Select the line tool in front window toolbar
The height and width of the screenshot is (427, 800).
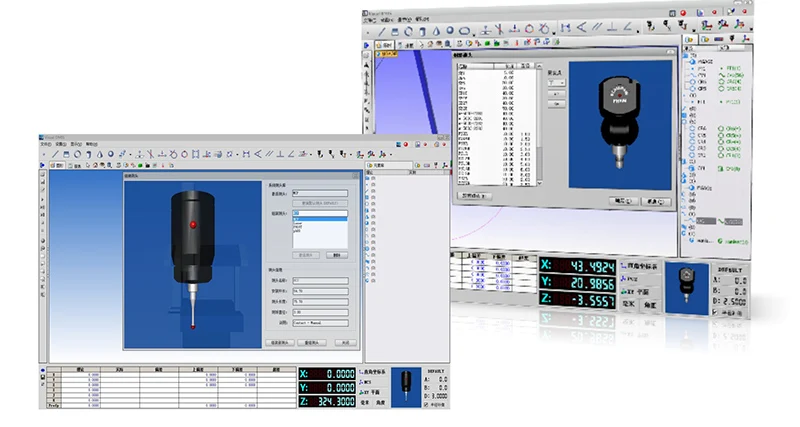pos(56,154)
